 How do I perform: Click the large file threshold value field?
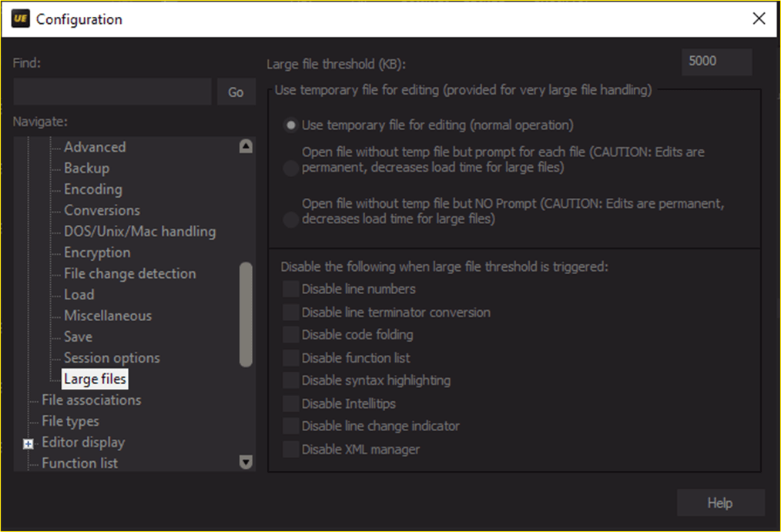(716, 62)
